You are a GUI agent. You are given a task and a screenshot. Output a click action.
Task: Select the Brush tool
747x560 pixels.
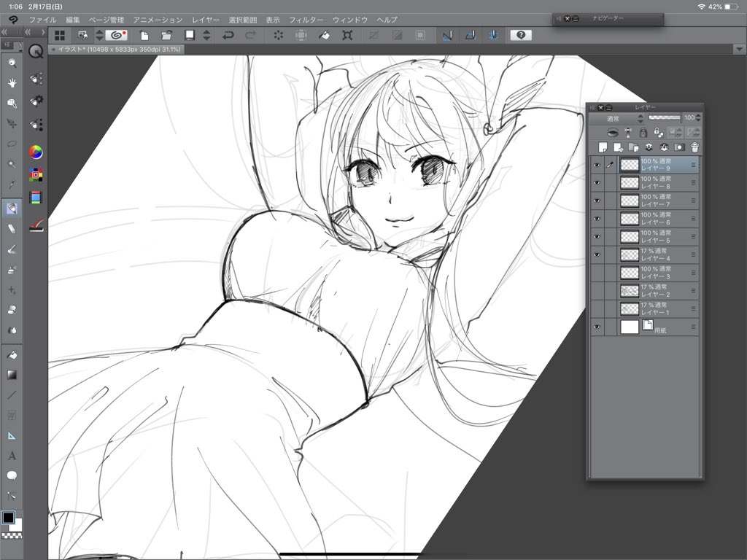click(x=12, y=249)
